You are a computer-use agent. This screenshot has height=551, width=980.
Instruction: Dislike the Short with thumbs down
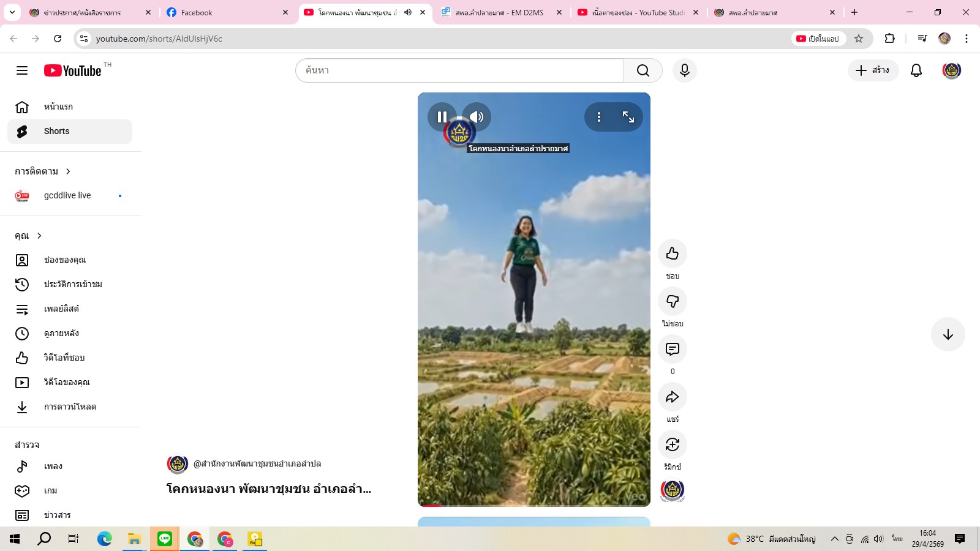click(672, 301)
